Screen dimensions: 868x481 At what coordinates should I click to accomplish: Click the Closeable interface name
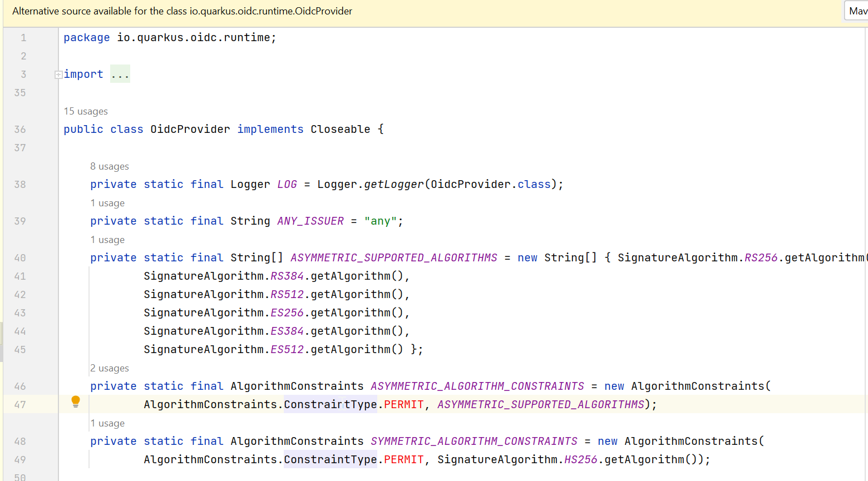[x=341, y=129]
